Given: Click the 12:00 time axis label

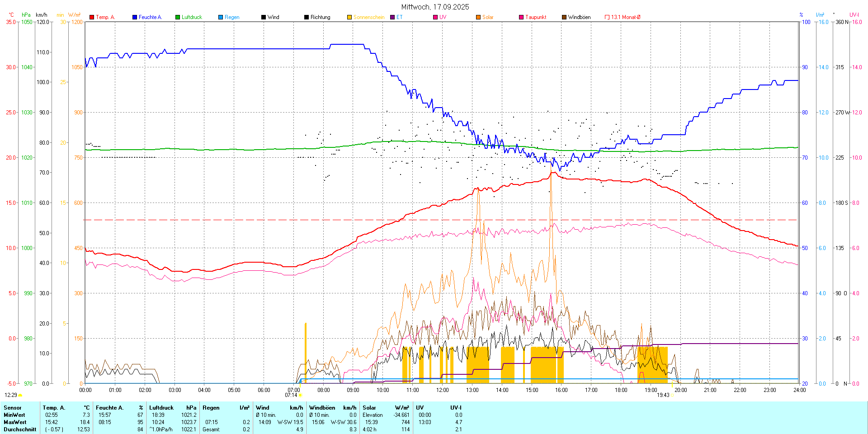Looking at the screenshot, I should (x=442, y=390).
